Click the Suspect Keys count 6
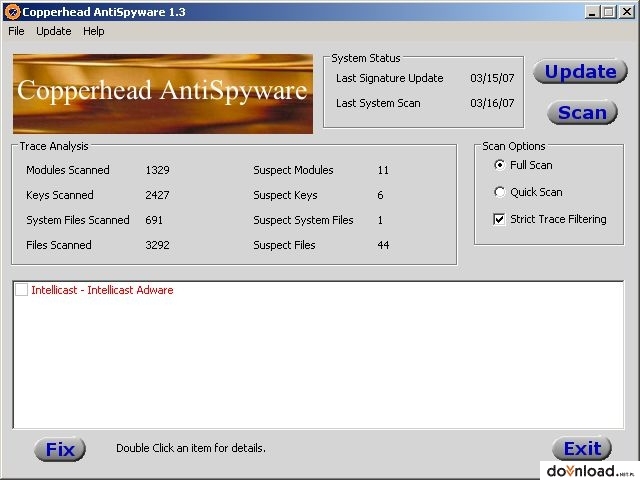 (x=380, y=195)
